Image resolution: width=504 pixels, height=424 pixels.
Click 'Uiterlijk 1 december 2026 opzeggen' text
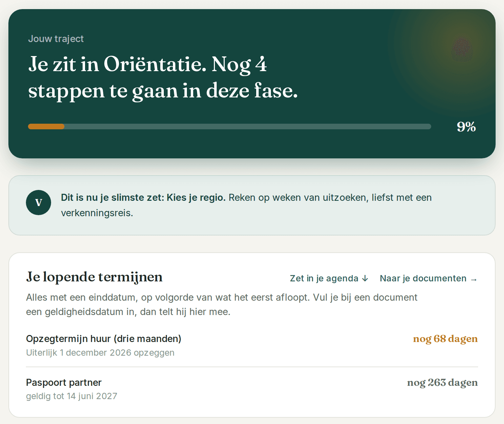click(x=100, y=353)
